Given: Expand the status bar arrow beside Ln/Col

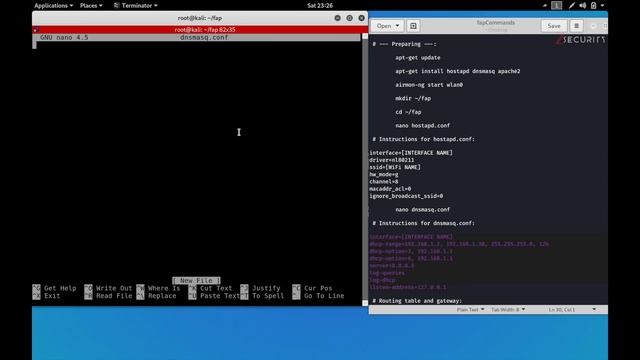Looking at the screenshot, I should pos(594,309).
